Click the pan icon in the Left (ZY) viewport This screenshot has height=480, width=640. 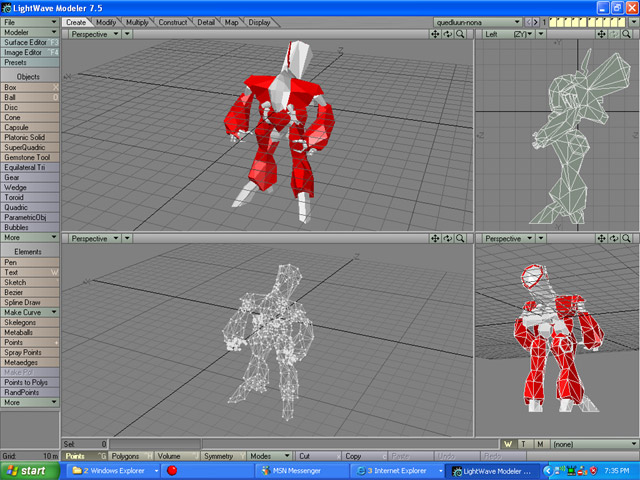coord(601,34)
